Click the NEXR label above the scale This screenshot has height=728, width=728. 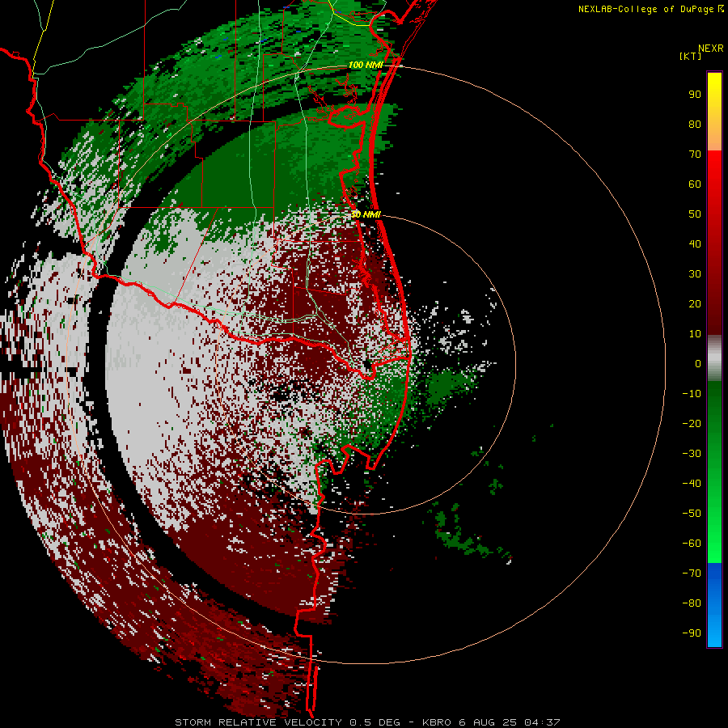point(710,49)
